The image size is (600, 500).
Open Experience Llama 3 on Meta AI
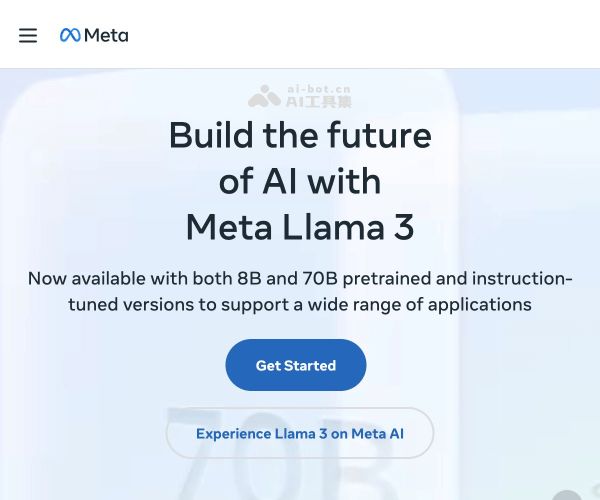click(x=299, y=433)
